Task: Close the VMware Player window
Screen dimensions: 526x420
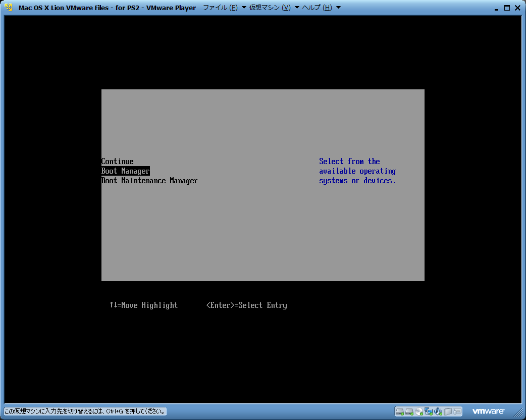Action: tap(517, 8)
